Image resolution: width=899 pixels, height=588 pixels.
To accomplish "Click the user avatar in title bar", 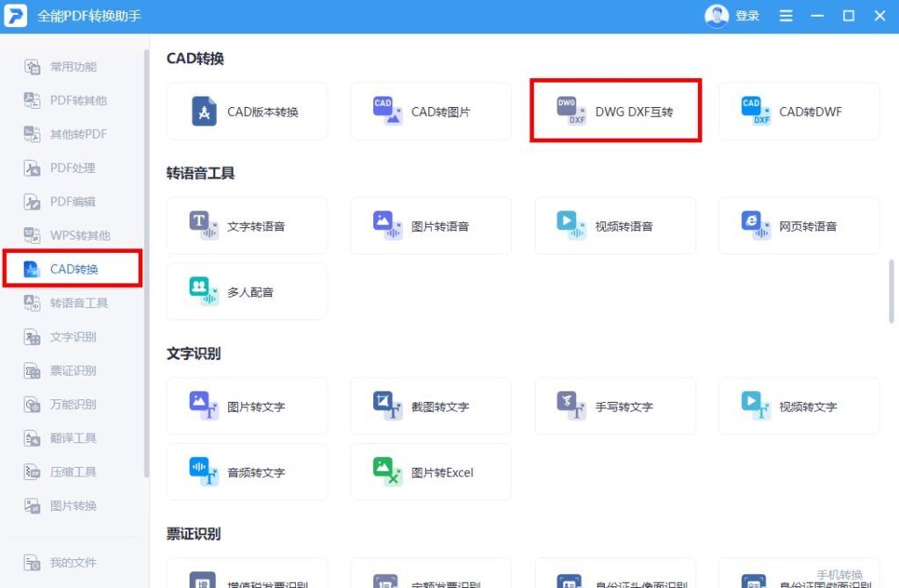I will [716, 16].
